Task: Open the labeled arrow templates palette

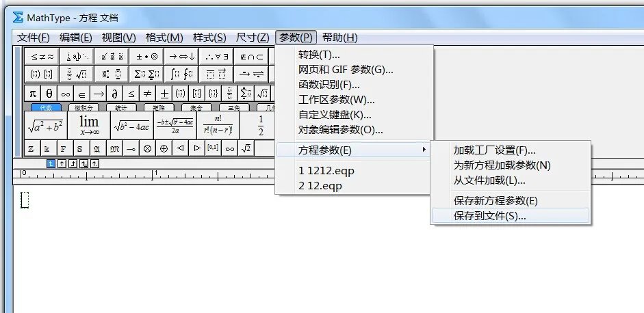Action: 251,74
